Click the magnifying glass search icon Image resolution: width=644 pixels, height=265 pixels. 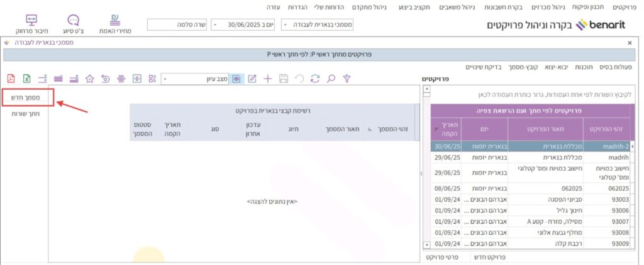pos(330,79)
